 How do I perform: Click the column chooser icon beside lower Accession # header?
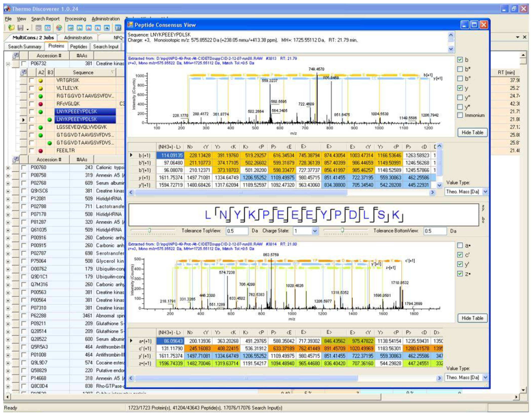click(x=16, y=160)
